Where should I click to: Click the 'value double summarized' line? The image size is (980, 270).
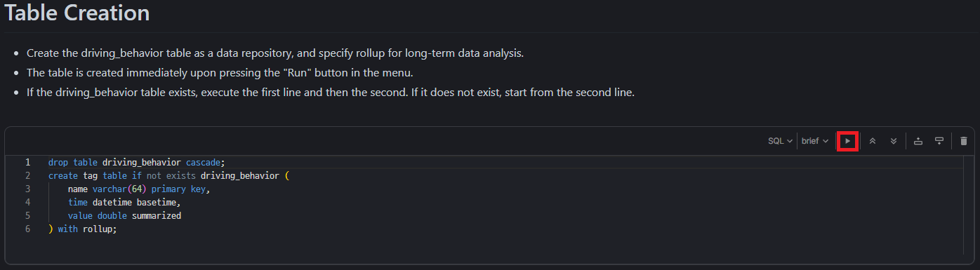coord(124,215)
